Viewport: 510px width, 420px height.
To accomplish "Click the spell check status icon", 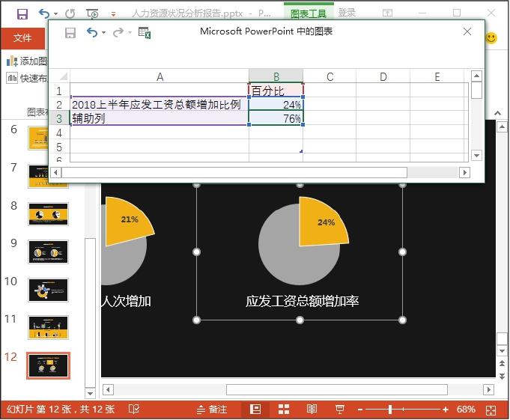I will [134, 410].
